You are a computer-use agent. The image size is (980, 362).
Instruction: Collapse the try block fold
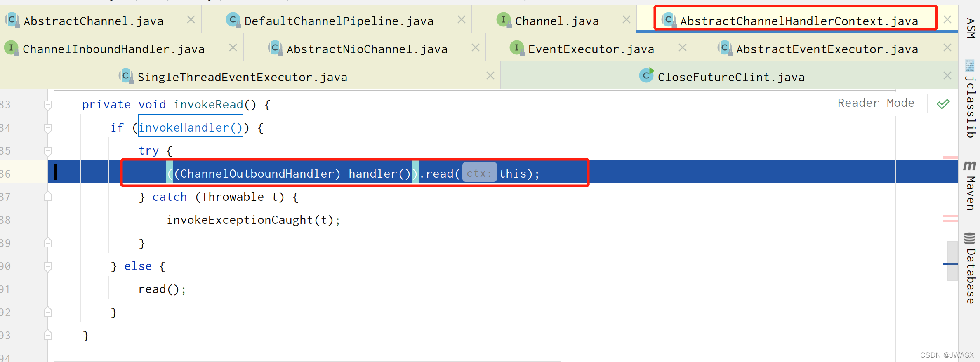(x=48, y=151)
